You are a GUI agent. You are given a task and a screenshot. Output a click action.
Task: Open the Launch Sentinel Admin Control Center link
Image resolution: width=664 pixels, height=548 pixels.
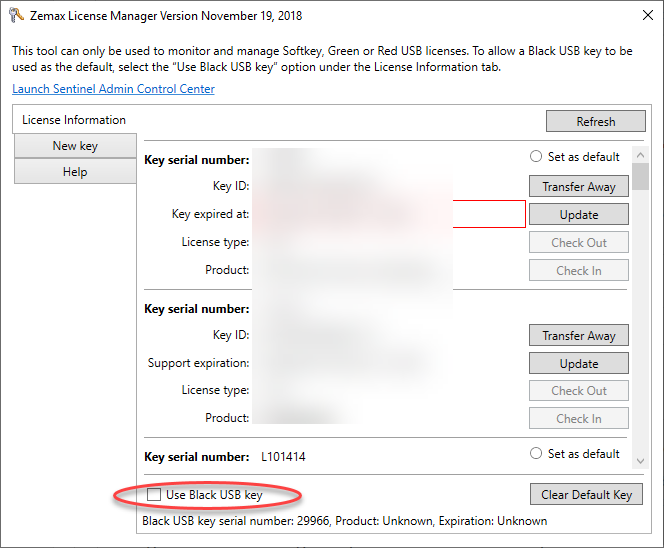click(x=113, y=89)
